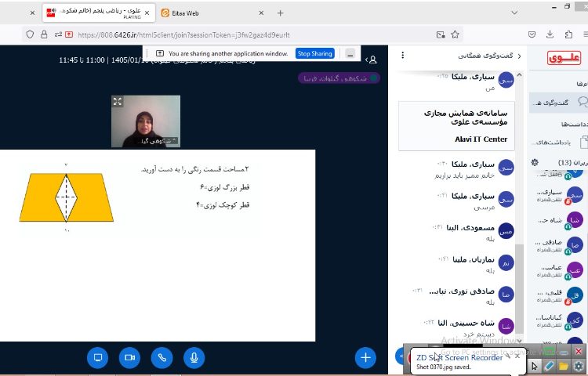Open the blue plus actions button
This screenshot has height=376, width=588.
(365, 358)
